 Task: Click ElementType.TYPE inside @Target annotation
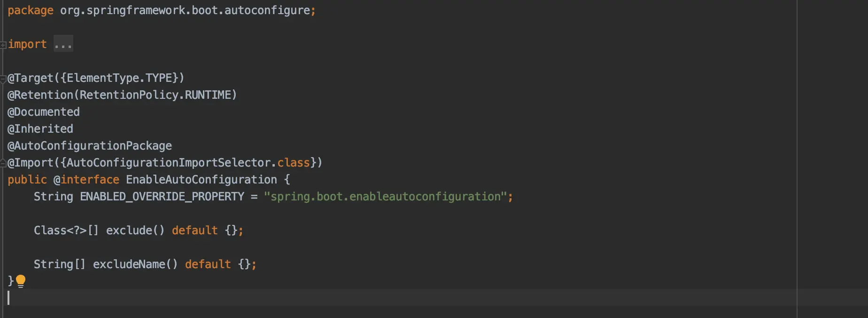119,78
